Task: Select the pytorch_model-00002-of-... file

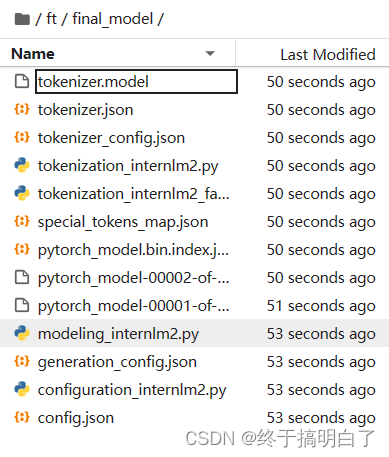Action: pyautogui.click(x=194, y=278)
